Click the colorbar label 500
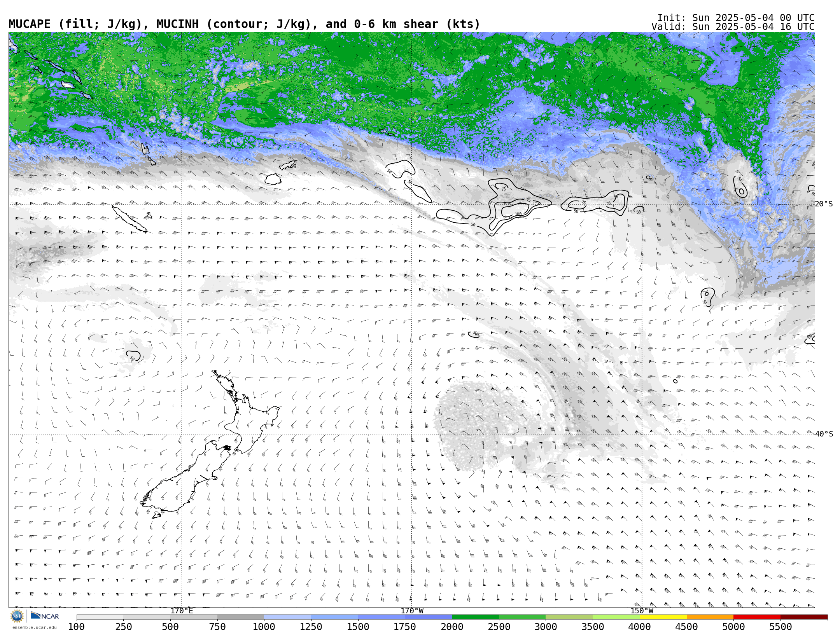This screenshot has height=632, width=840. [170, 627]
